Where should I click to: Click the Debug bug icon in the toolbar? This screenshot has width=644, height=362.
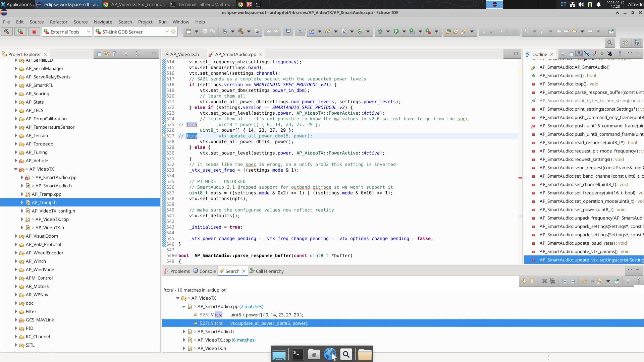[x=380, y=32]
